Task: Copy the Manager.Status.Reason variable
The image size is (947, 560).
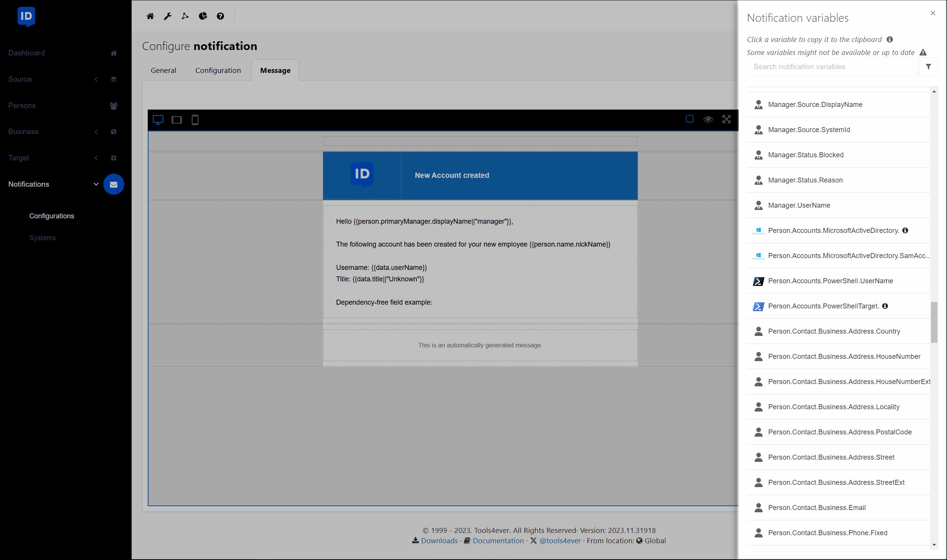Action: [x=838, y=180]
